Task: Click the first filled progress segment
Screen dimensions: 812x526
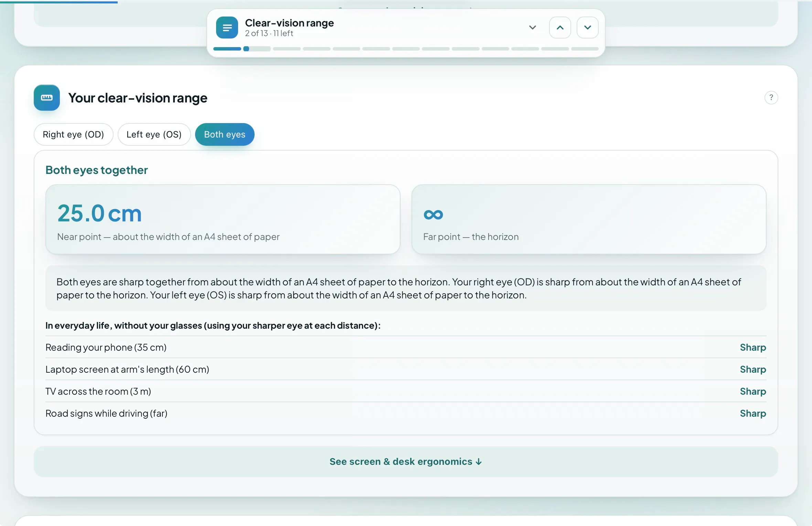Action: click(227, 49)
